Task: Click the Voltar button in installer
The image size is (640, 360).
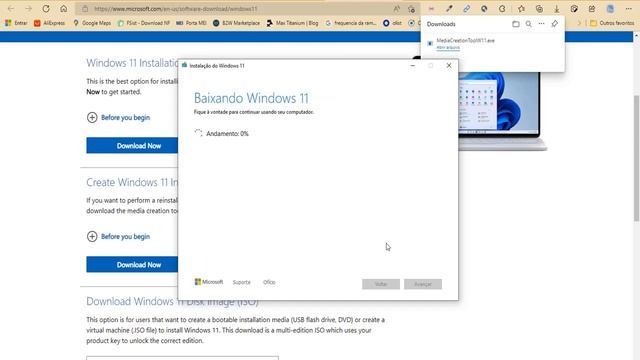Action: click(381, 284)
